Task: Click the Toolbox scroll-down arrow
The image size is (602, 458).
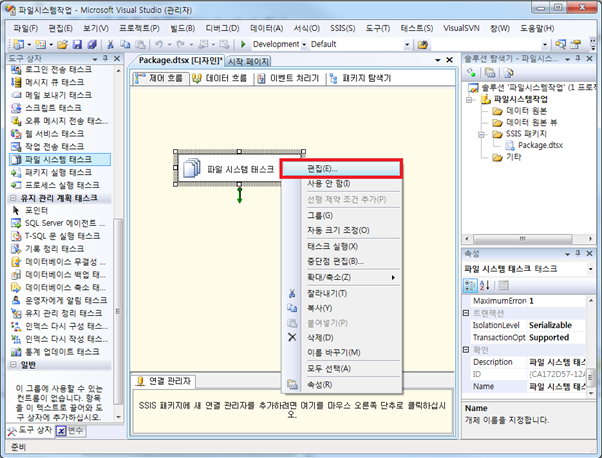Action: click(x=118, y=417)
